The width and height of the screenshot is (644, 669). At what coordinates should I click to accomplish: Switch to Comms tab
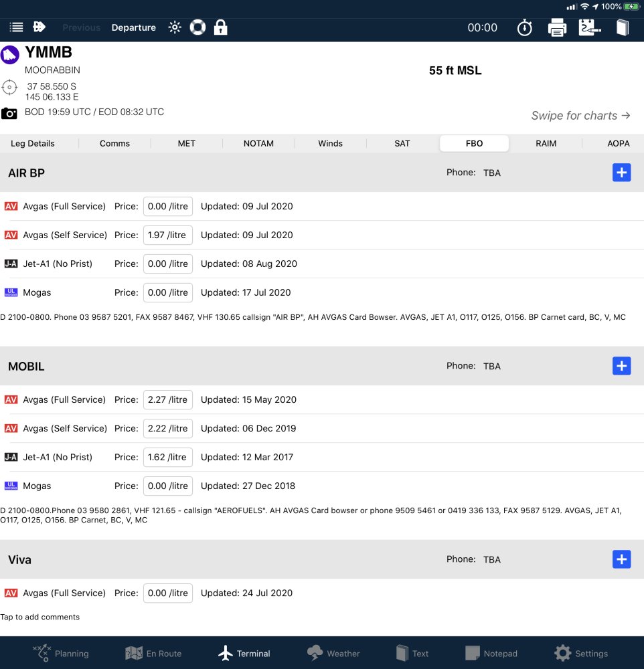click(114, 143)
